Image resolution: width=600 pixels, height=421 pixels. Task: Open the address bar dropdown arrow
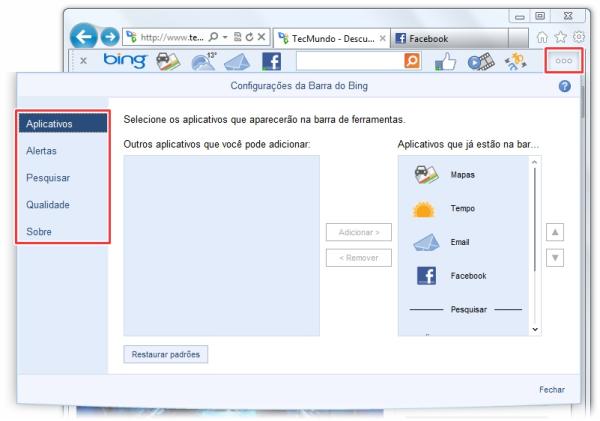[x=225, y=37]
